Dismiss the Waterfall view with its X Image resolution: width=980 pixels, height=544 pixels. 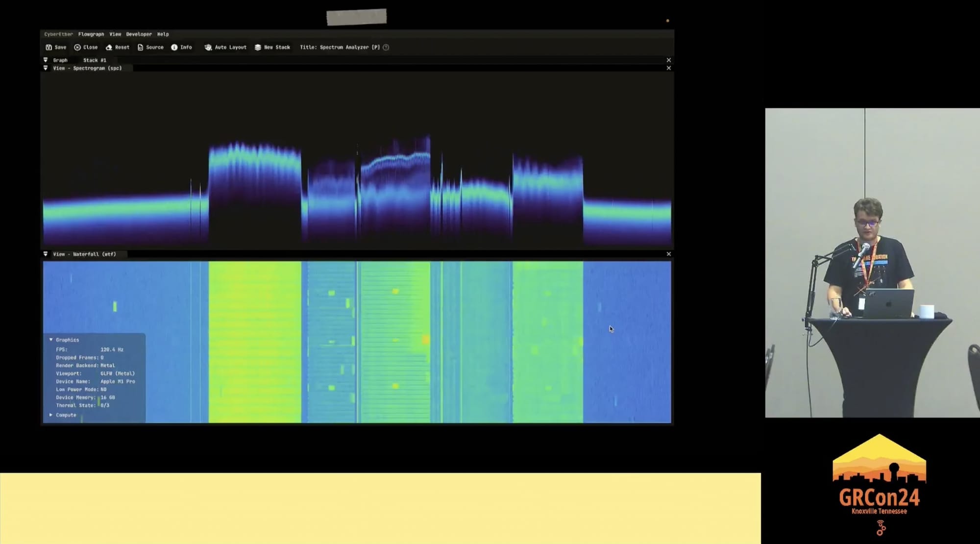(x=668, y=254)
